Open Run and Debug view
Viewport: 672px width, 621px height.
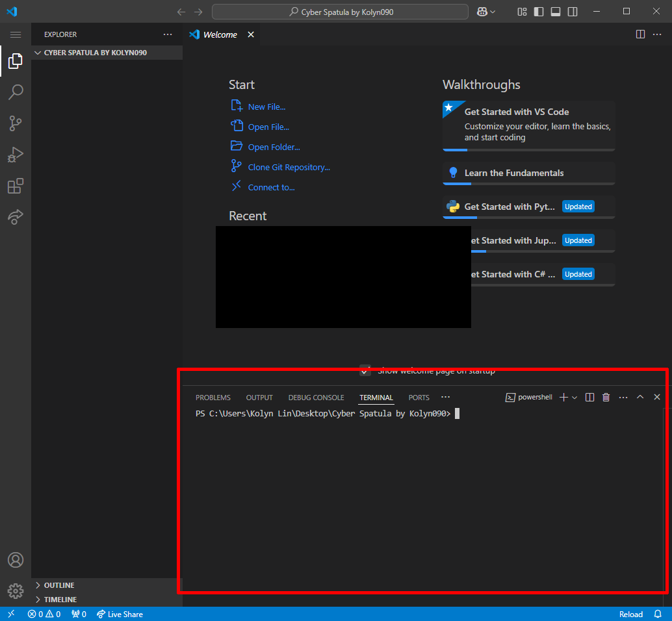[16, 155]
